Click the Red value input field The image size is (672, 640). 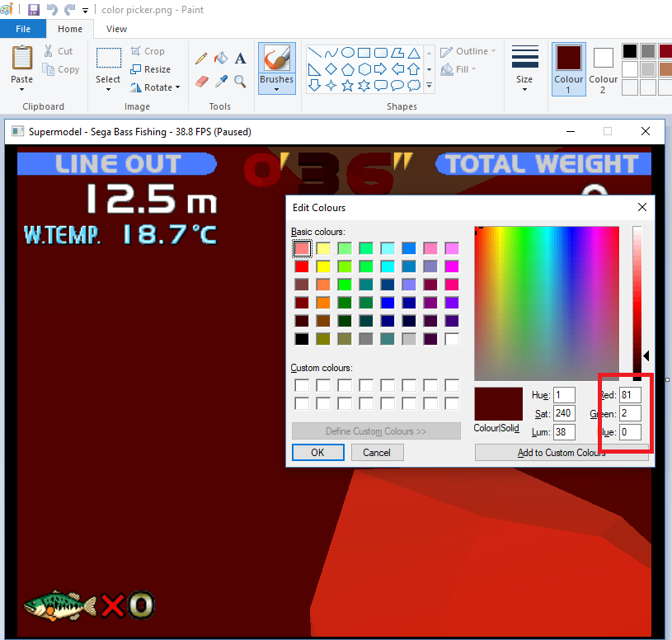(x=630, y=395)
